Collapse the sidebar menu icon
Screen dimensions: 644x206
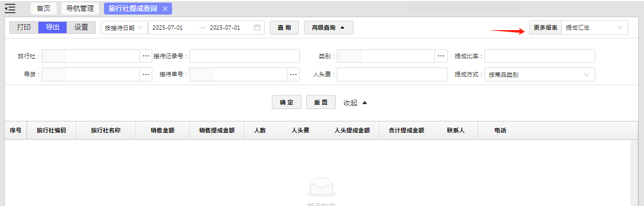[10, 8]
